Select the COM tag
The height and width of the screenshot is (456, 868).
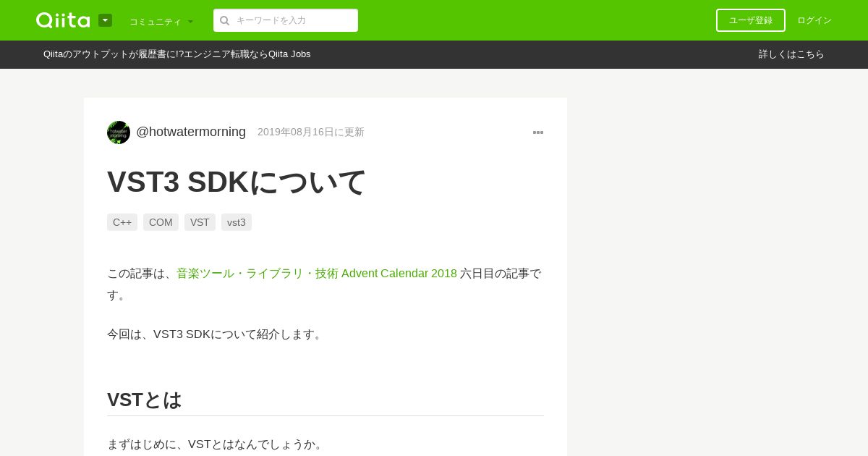[161, 222]
